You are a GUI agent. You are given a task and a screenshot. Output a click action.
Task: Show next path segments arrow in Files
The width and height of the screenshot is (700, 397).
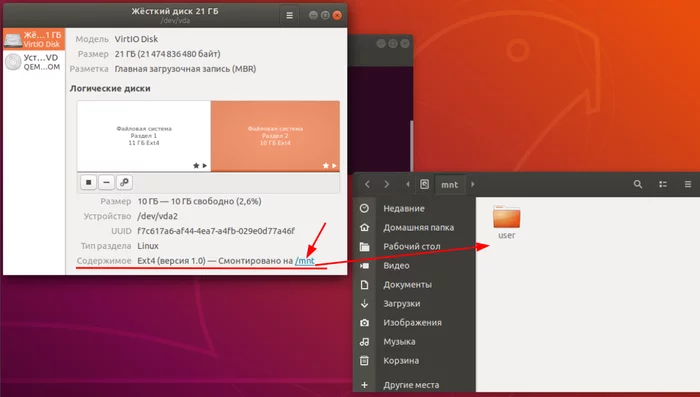(x=472, y=184)
